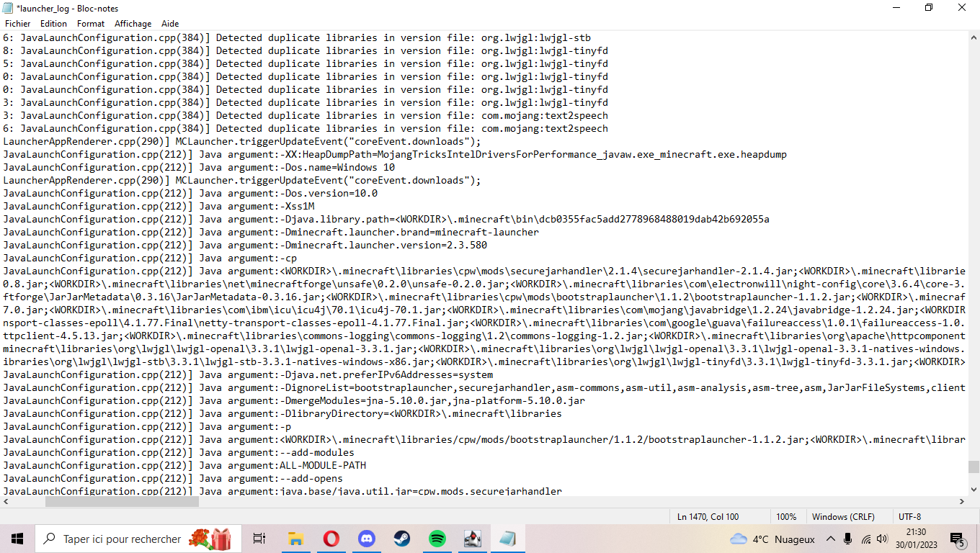The height and width of the screenshot is (553, 980).
Task: Click the '-Djava.library.path' line
Action: tap(386, 219)
